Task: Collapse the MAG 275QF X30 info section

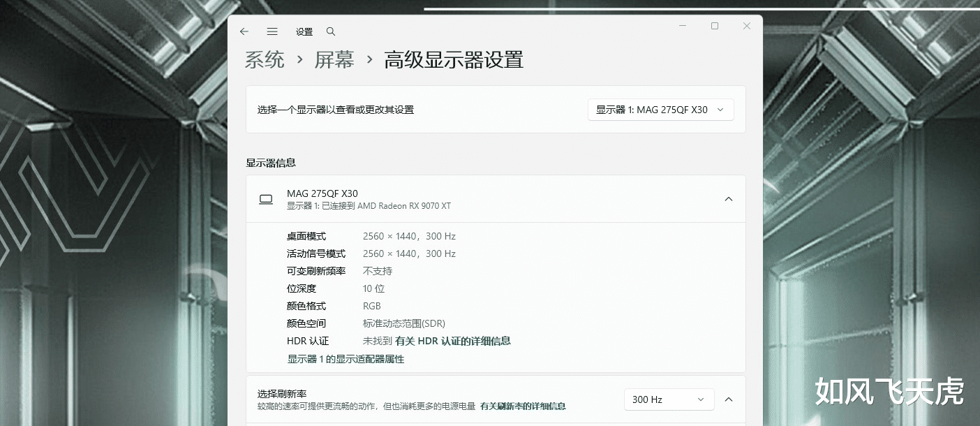Action: pos(728,199)
